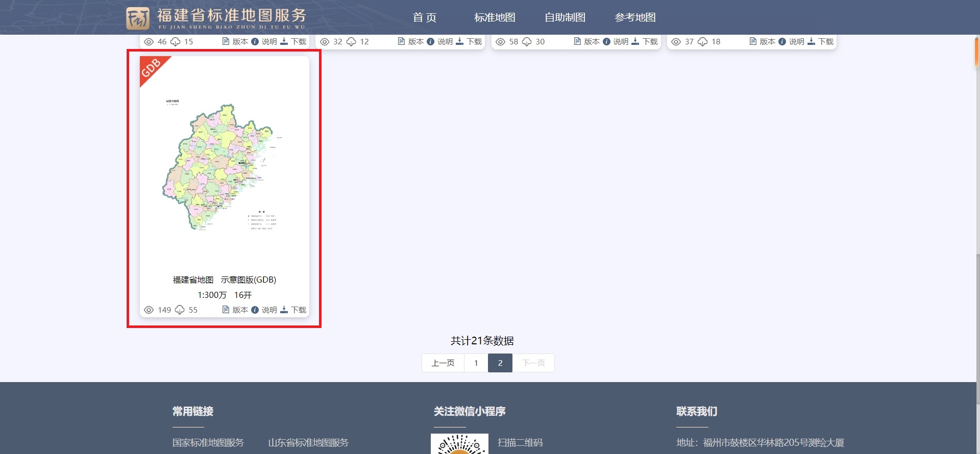Viewport: 980px width, 454px height.
Task: Click the WeChat mini-program QR code
Action: click(459, 444)
